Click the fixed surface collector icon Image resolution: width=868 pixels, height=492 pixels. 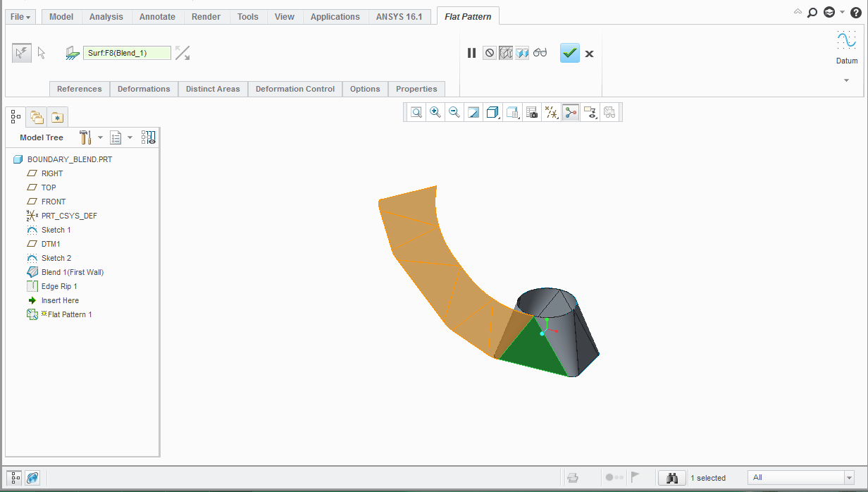[x=72, y=53]
